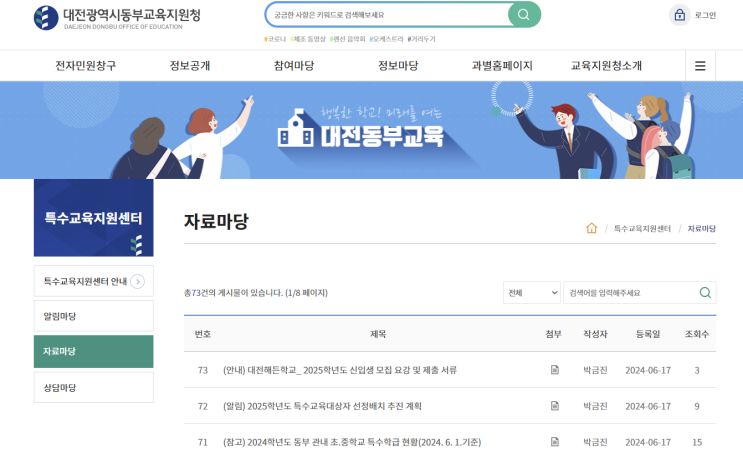Click the 특수교육지원센터 sidebar title box

[93, 218]
